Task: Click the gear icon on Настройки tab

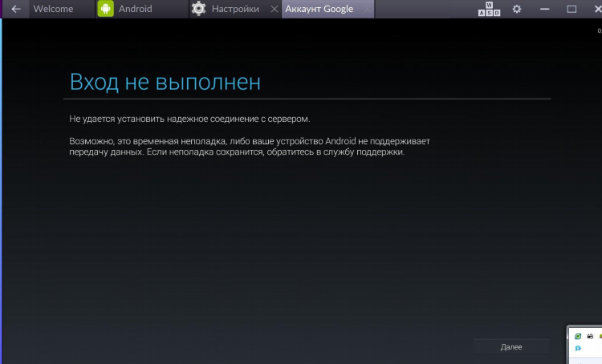Action: pos(198,9)
